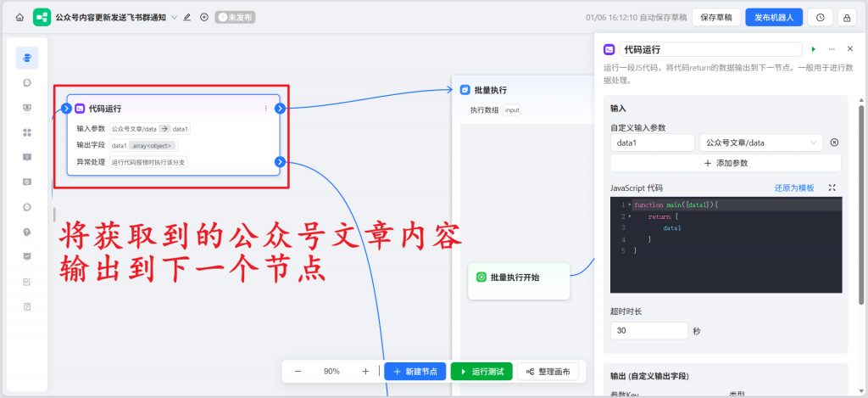Viewport: 868px width, 398px height.
Task: Edit the bot name with pencil icon
Action: point(187,17)
